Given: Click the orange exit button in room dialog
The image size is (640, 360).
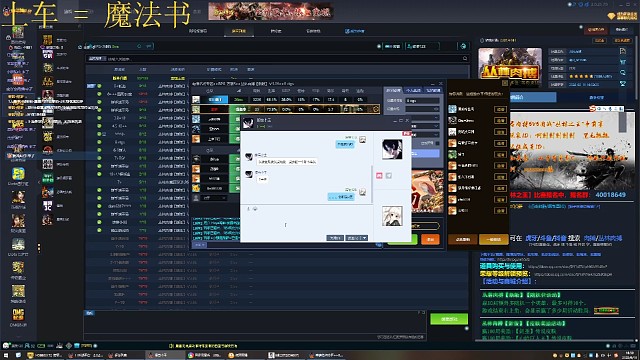Looking at the screenshot, I should [x=430, y=239].
